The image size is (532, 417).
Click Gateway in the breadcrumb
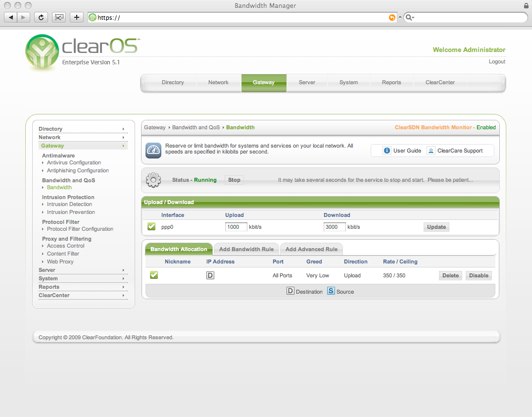(x=155, y=127)
